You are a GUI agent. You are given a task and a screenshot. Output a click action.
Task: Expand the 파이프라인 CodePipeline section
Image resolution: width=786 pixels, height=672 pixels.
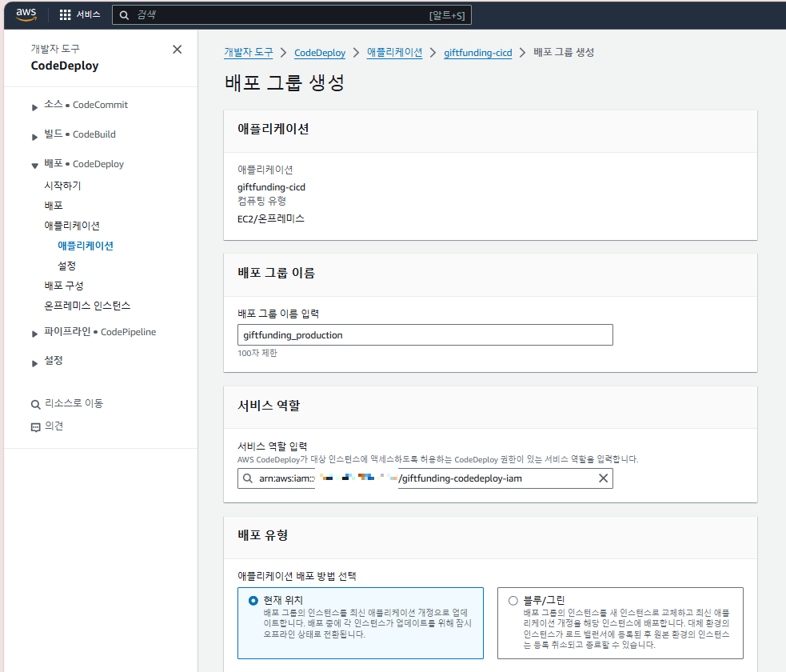pyautogui.click(x=34, y=334)
